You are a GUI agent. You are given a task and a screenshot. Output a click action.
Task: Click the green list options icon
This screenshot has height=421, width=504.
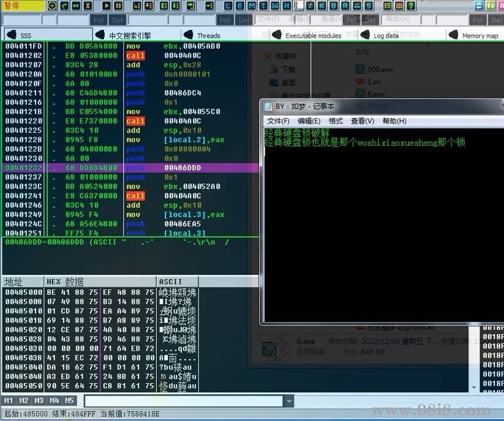tap(388, 6)
